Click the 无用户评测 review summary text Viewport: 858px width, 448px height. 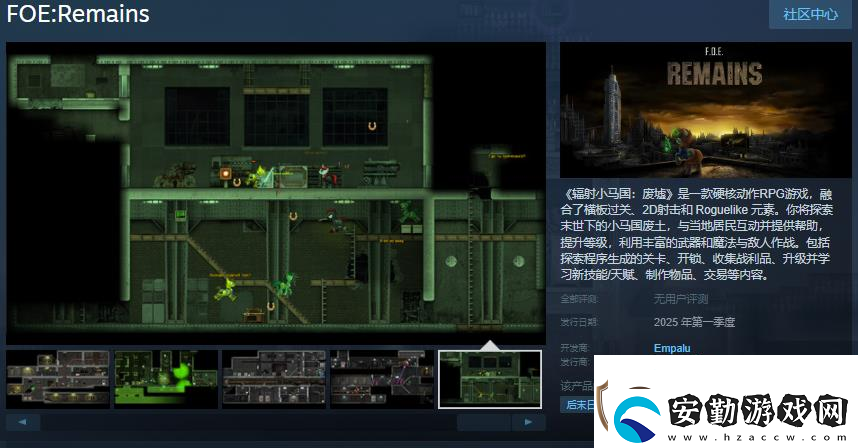click(681, 299)
